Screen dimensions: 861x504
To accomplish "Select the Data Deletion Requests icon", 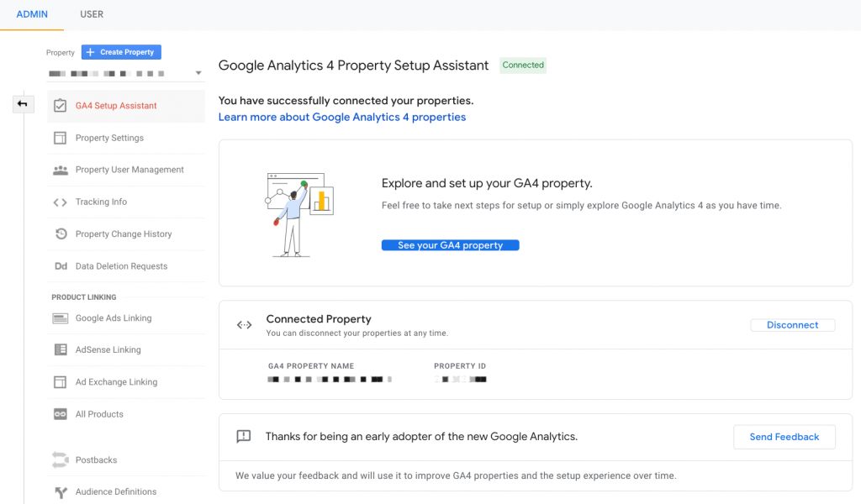I will pyautogui.click(x=61, y=266).
